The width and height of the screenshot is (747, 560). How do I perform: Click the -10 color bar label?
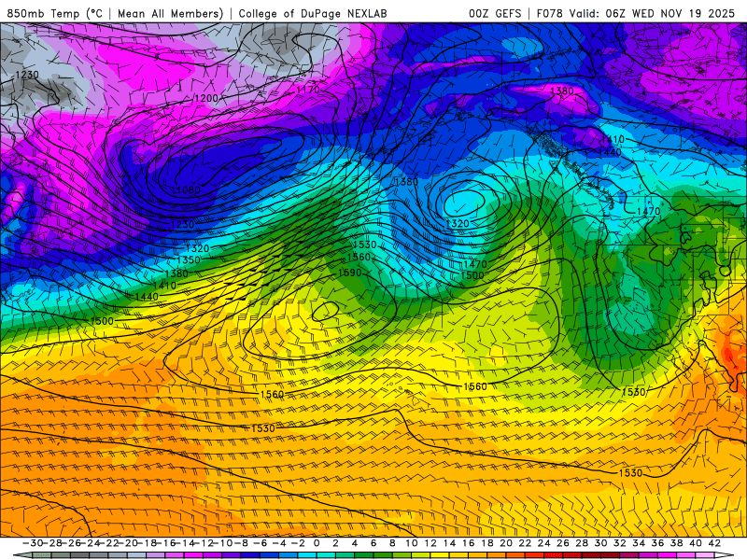pos(223,543)
